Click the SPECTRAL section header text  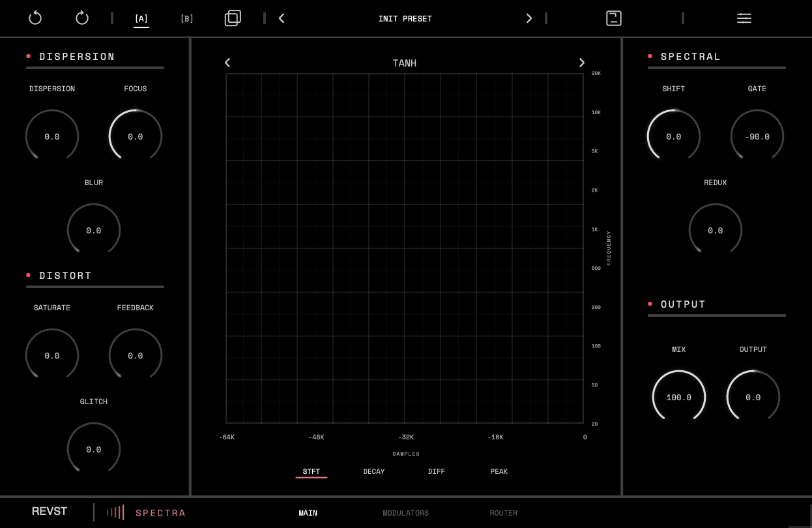(691, 57)
